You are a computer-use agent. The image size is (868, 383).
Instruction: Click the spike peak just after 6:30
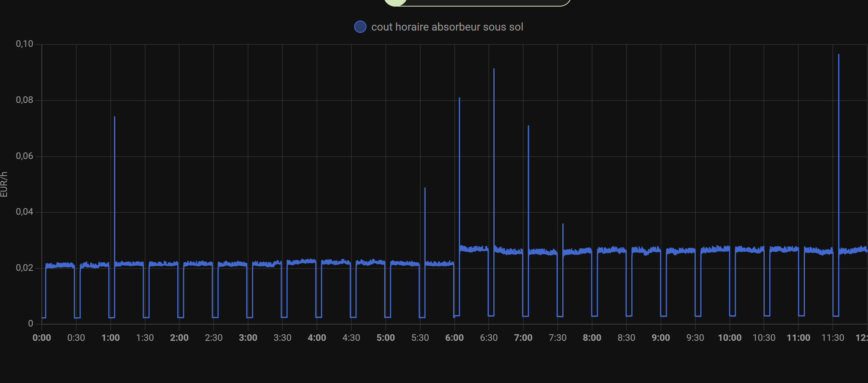tap(494, 69)
